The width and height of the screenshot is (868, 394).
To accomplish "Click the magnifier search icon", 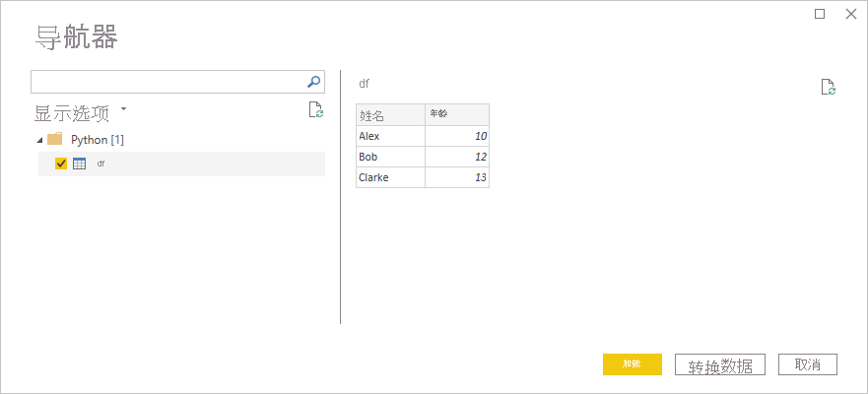I will (x=314, y=82).
